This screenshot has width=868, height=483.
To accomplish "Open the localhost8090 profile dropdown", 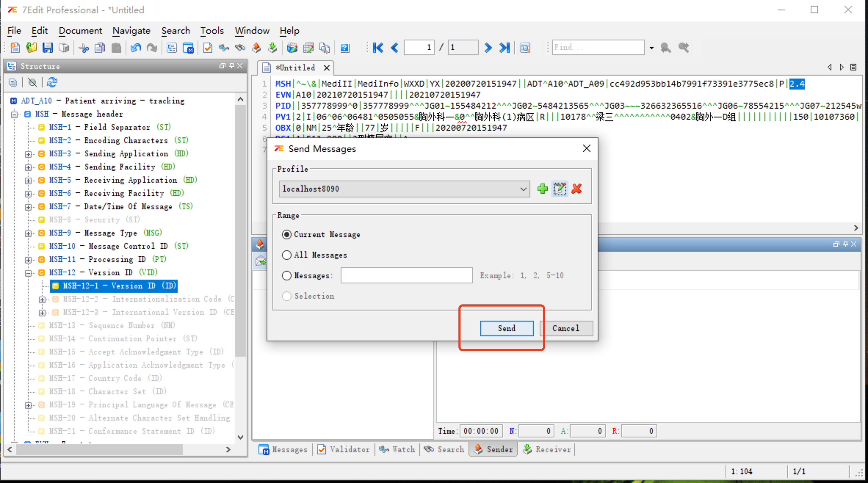I will click(523, 189).
